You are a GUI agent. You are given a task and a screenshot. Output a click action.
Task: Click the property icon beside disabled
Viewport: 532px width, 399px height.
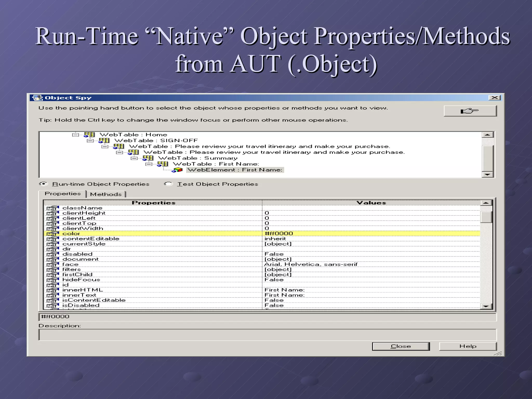click(53, 254)
